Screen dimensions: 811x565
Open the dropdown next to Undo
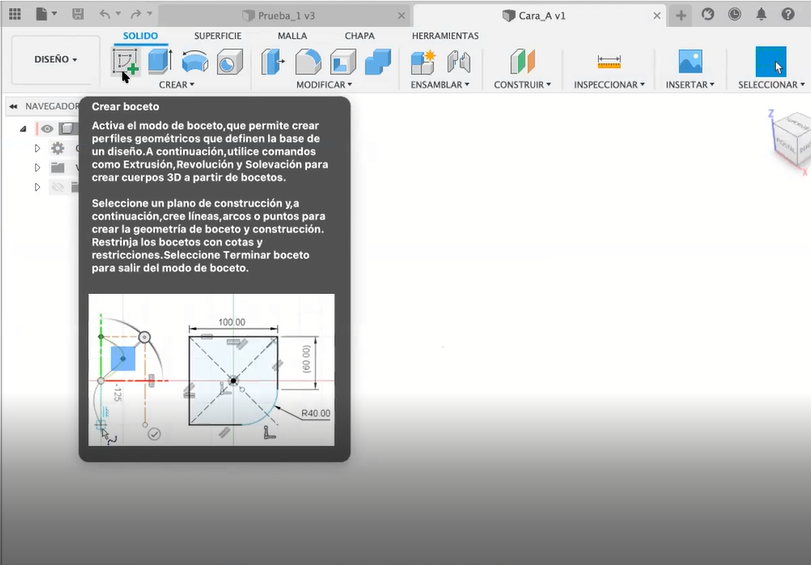(x=118, y=14)
